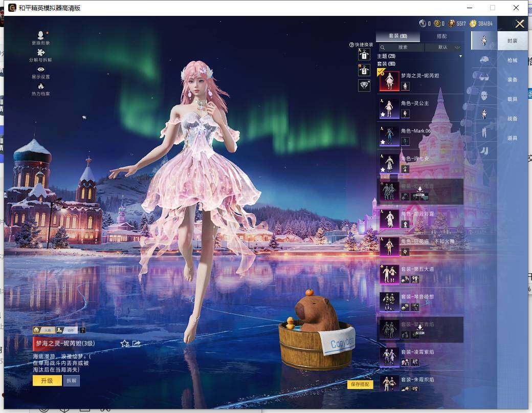
Task: Select the face mask category icon
Action: (484, 96)
